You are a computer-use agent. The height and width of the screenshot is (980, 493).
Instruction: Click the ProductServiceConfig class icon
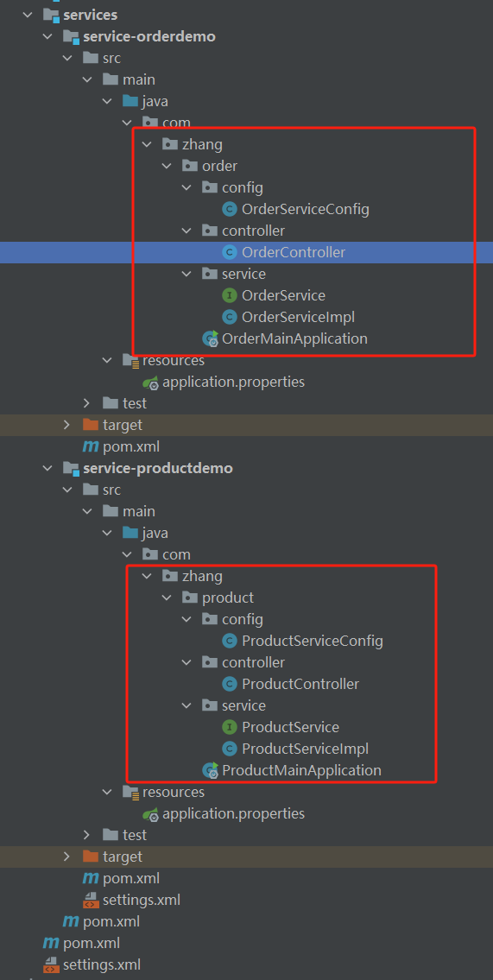(x=230, y=642)
